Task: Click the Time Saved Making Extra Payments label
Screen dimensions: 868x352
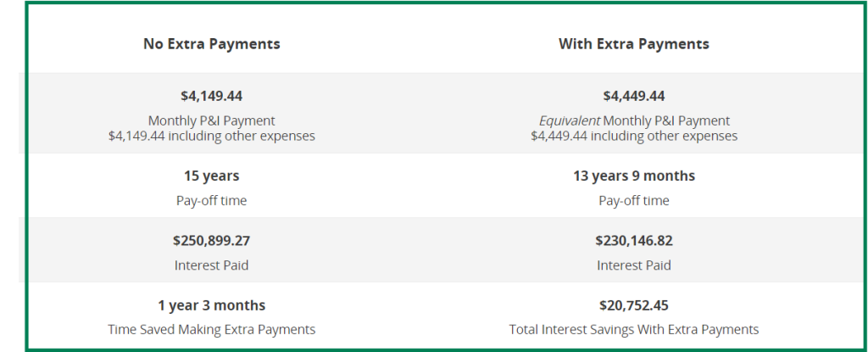Action: [211, 329]
